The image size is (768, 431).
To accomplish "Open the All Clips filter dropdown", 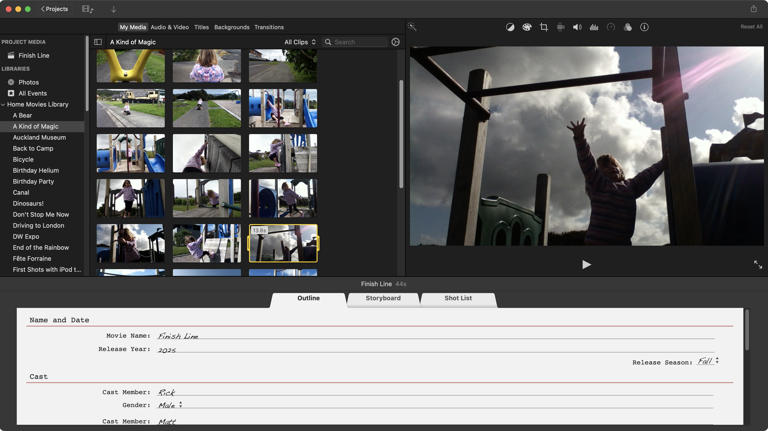I will [x=300, y=42].
